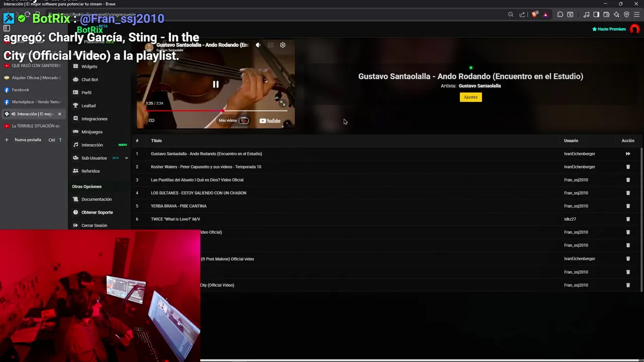
Task: Click the playlist vertical scrollbar
Action: click(x=641, y=219)
